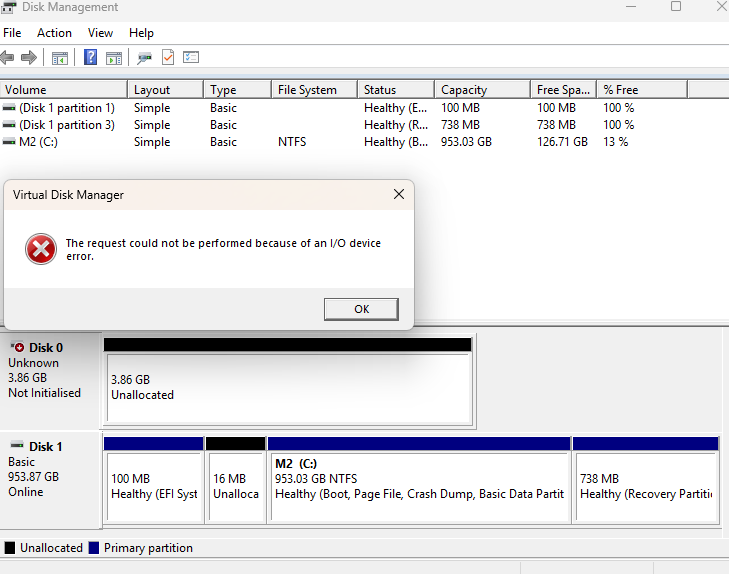
Task: Maximize the Disk Management window
Action: pyautogui.click(x=676, y=6)
